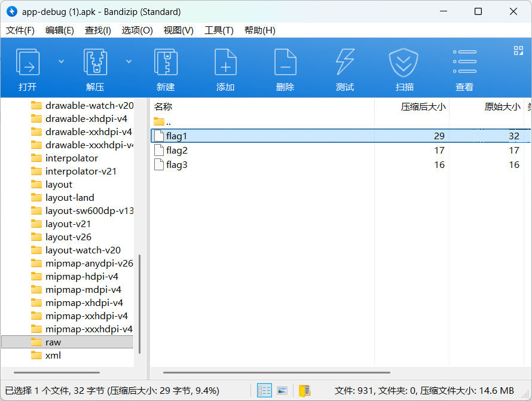Select the flag2 file
Image resolution: width=532 pixels, height=401 pixels.
176,150
